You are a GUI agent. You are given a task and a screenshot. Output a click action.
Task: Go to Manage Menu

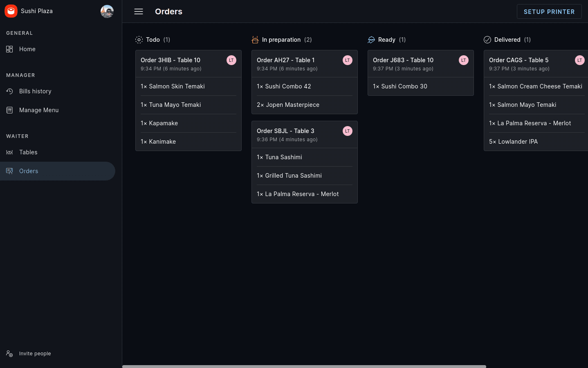[x=58, y=110]
